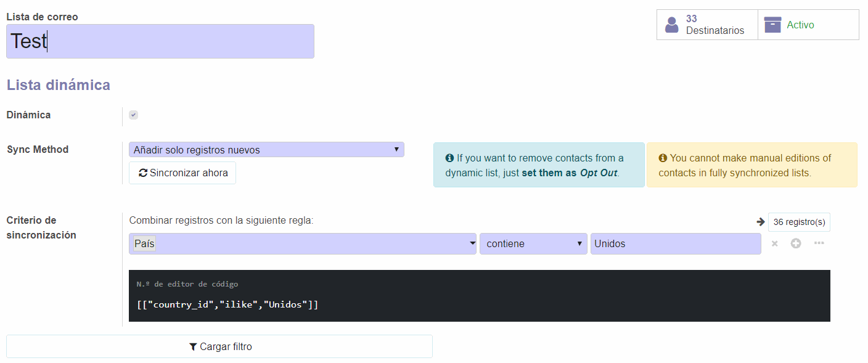Delete the País filter rule

[775, 243]
